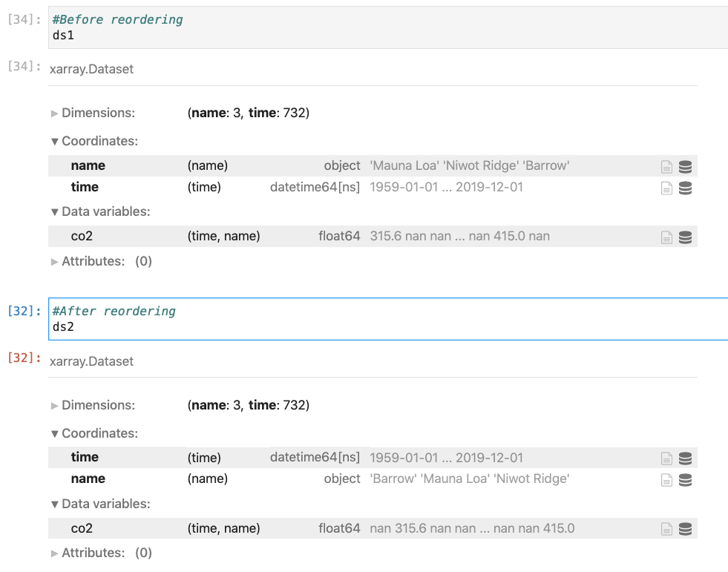Viewport: 728px width, 572px height.
Task: Show attributes icon for name in ds1
Action: point(666,166)
